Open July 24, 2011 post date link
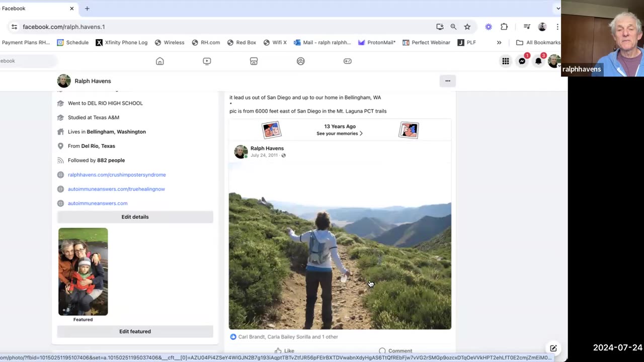This screenshot has width=644, height=362. (x=264, y=155)
